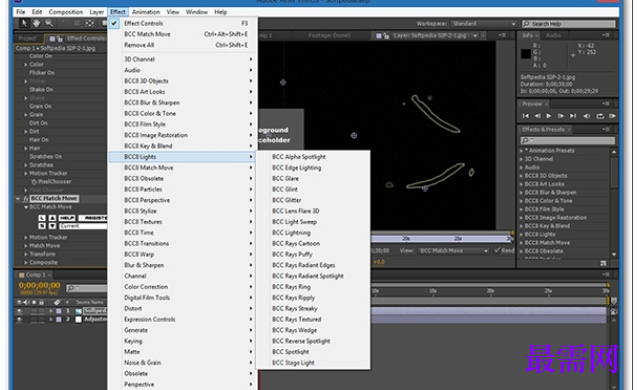Expand BCC8 Lights in Effects & Presets

tap(521, 234)
